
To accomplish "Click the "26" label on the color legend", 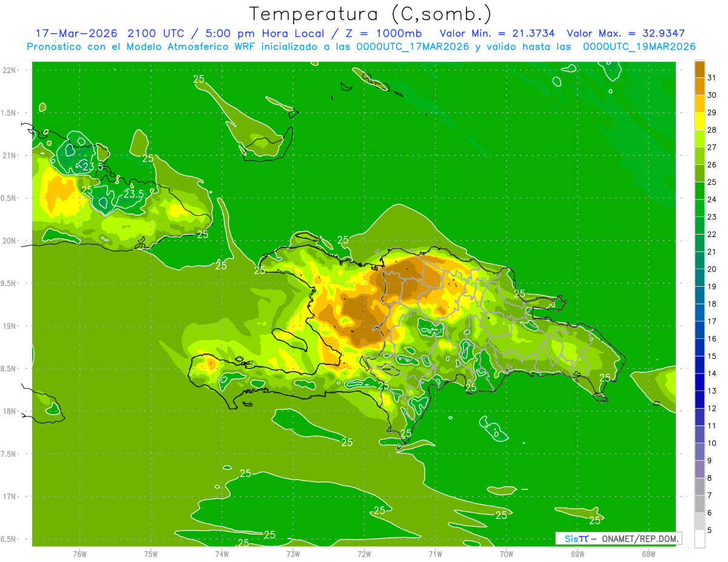I will (712, 164).
